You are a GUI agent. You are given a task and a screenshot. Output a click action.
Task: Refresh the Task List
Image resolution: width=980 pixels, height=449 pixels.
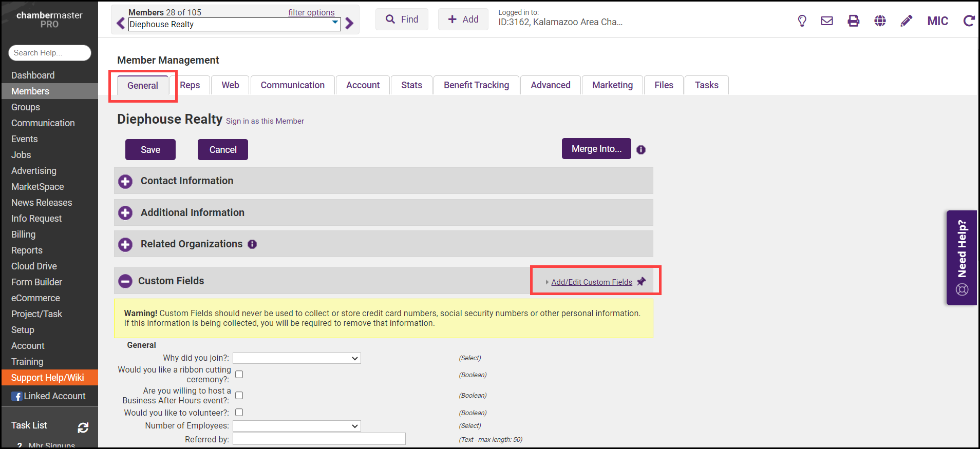(x=83, y=427)
